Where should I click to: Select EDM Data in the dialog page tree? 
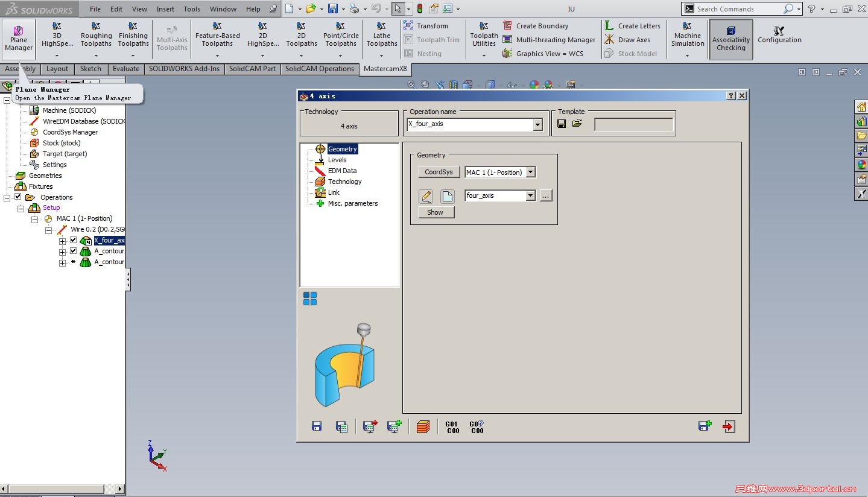342,171
